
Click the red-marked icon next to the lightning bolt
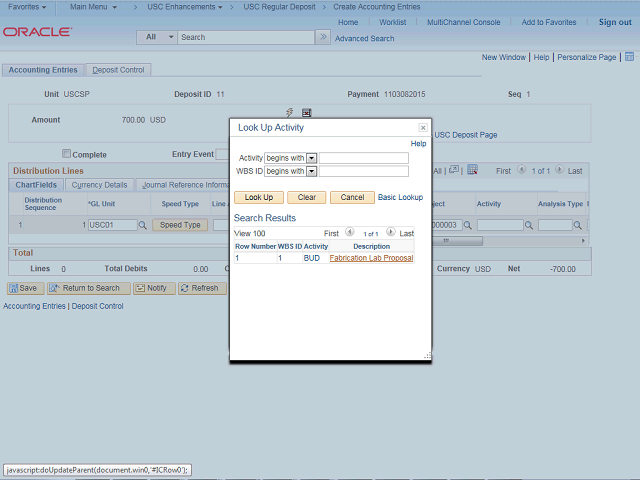click(x=307, y=113)
